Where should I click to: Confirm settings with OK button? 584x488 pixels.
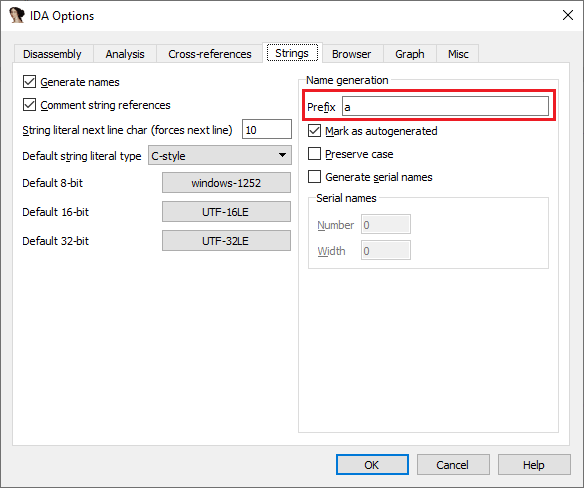click(372, 465)
